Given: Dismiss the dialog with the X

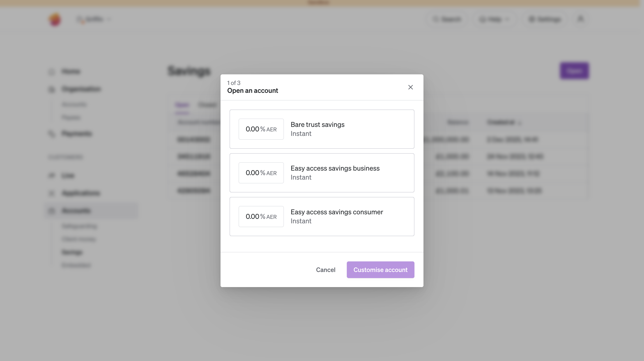Looking at the screenshot, I should point(410,87).
